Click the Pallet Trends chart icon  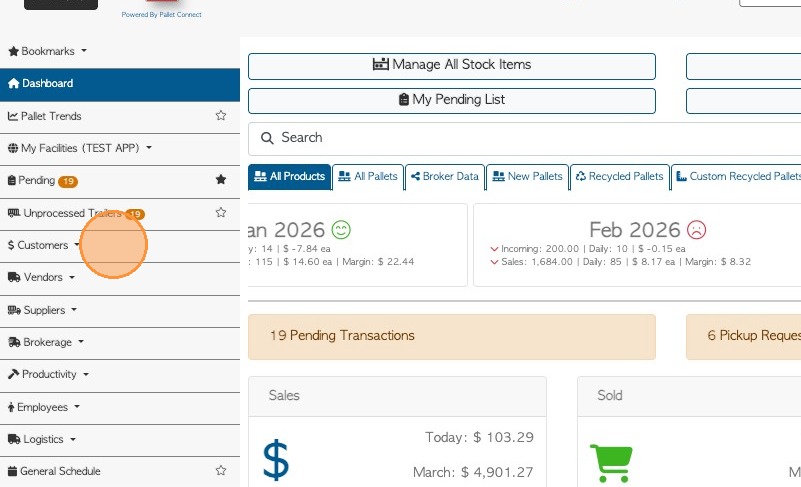click(x=13, y=116)
